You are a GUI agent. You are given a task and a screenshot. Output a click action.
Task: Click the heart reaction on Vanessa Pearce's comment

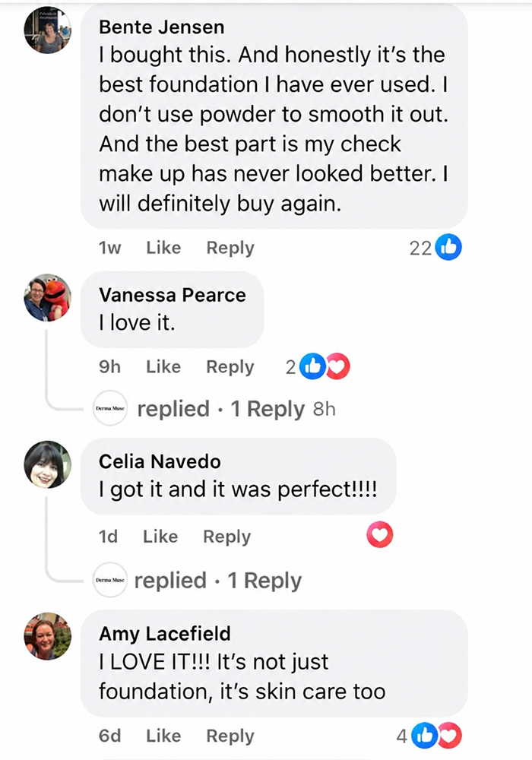[337, 366]
